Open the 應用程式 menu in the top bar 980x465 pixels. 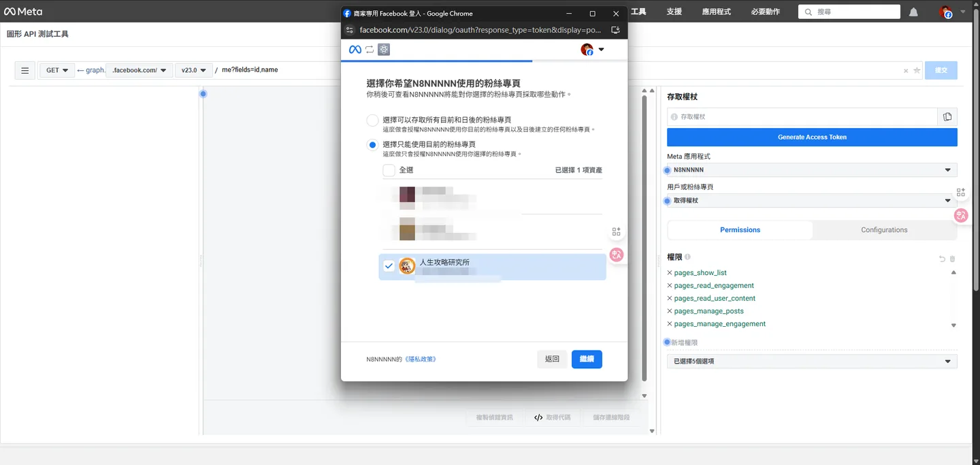tap(716, 12)
